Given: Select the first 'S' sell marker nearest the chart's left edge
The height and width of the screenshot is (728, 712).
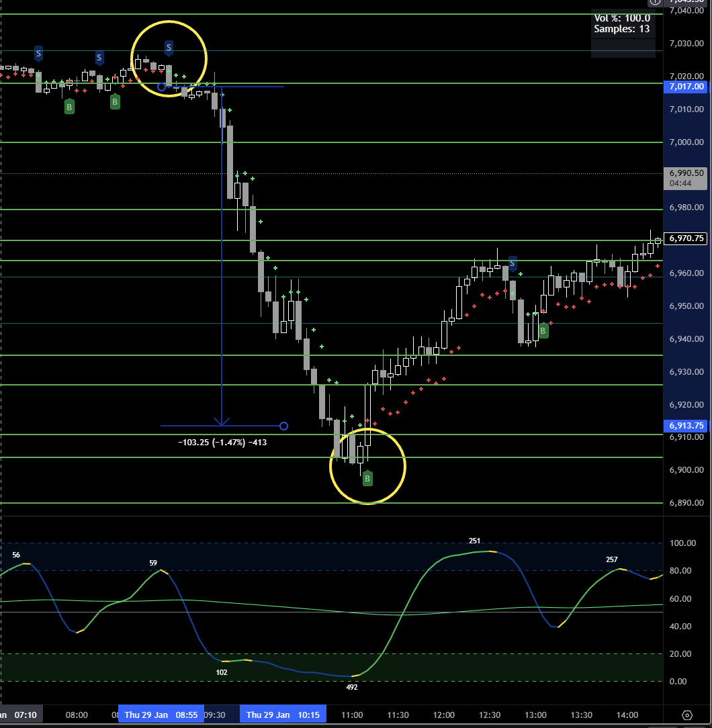Looking at the screenshot, I should pyautogui.click(x=38, y=54).
